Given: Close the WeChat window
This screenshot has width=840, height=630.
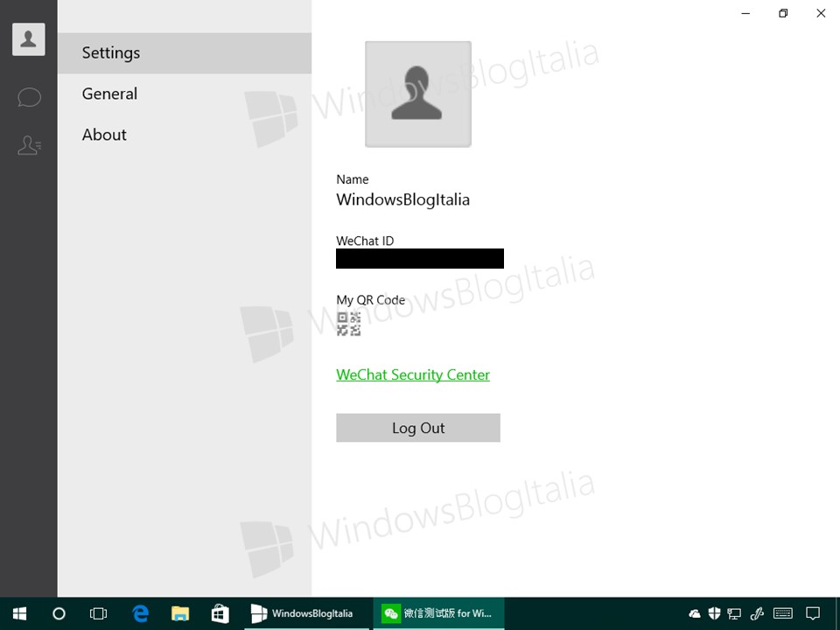Looking at the screenshot, I should pyautogui.click(x=821, y=13).
